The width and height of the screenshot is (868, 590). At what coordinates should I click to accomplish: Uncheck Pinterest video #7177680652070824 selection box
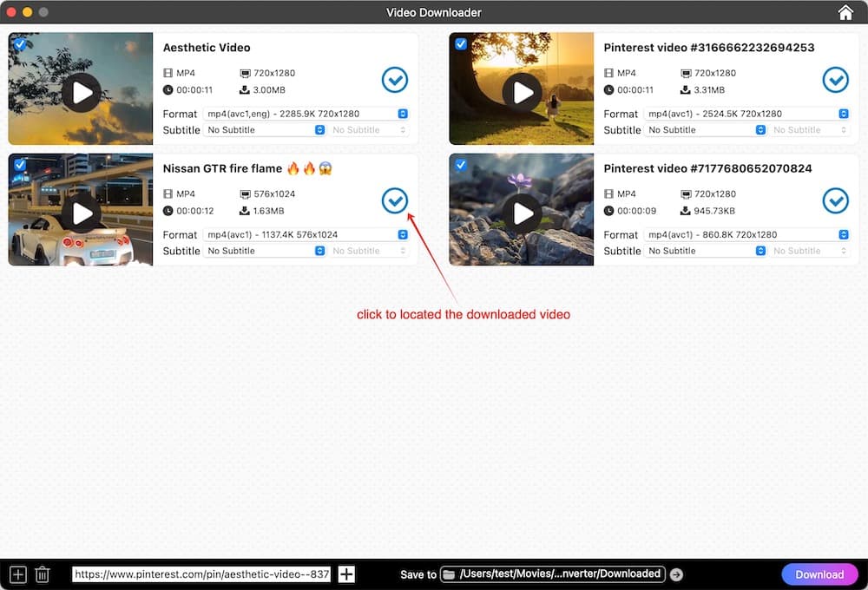pos(460,164)
